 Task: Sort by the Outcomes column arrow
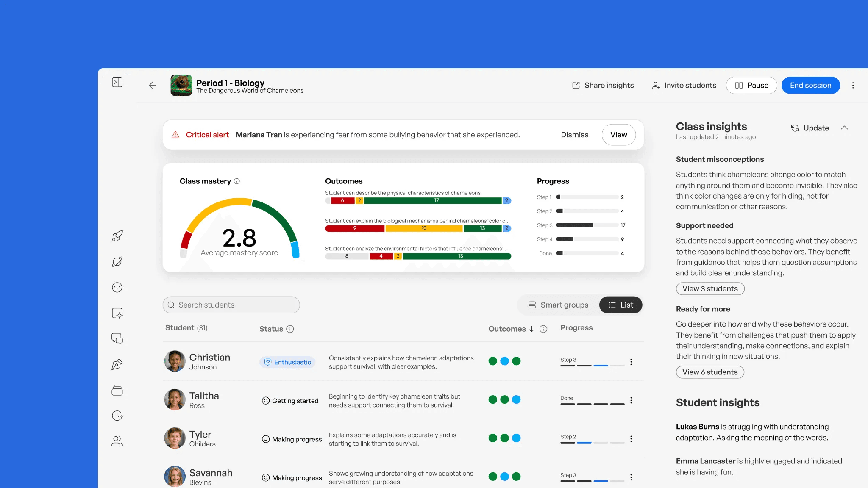tap(531, 329)
